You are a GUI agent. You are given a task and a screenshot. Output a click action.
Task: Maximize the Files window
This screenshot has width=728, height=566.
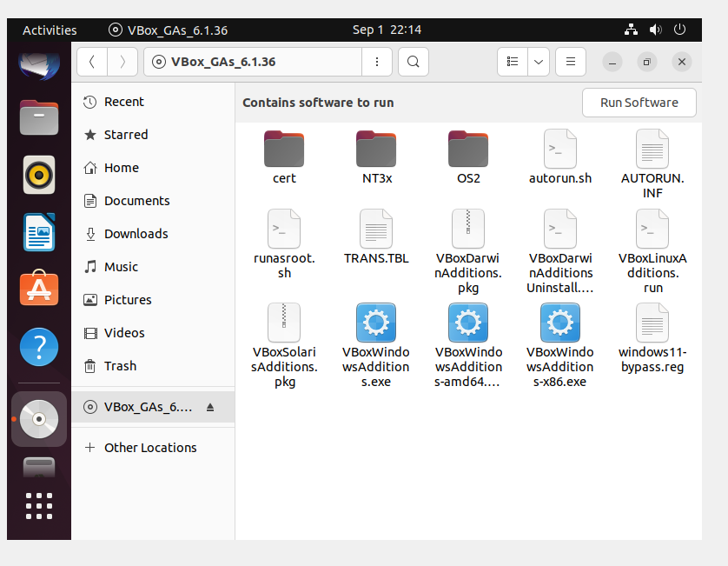646,62
